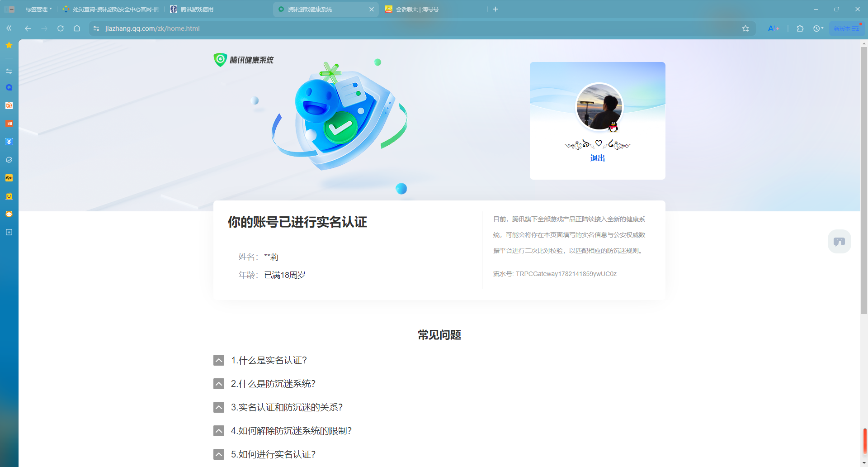The width and height of the screenshot is (868, 467).
Task: Open the orange cat face shortcut in the sidebar
Action: [x=9, y=214]
